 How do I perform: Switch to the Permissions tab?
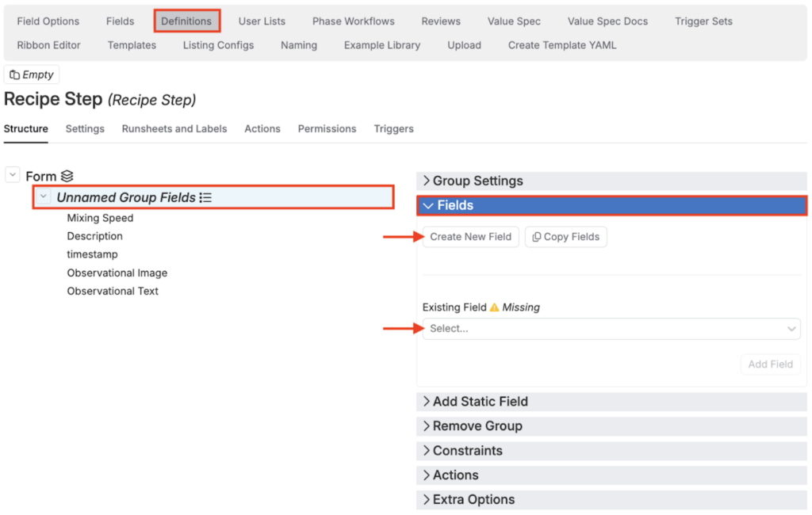[327, 128]
